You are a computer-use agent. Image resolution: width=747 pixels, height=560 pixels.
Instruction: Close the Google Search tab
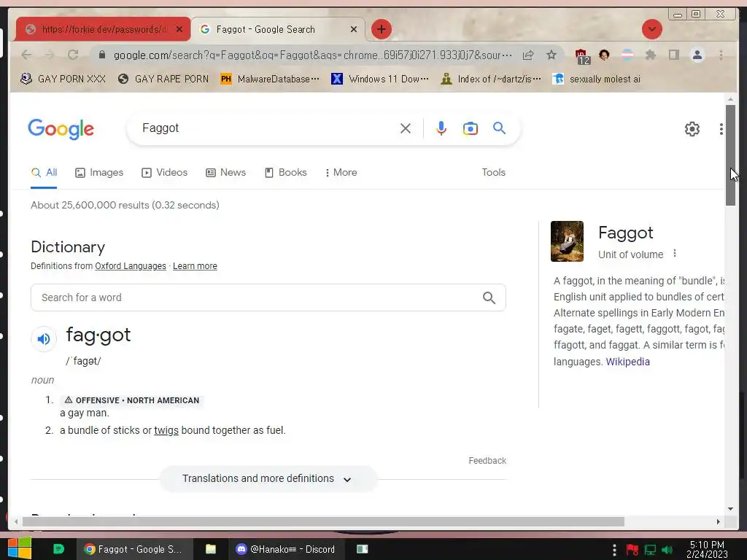pos(354,29)
